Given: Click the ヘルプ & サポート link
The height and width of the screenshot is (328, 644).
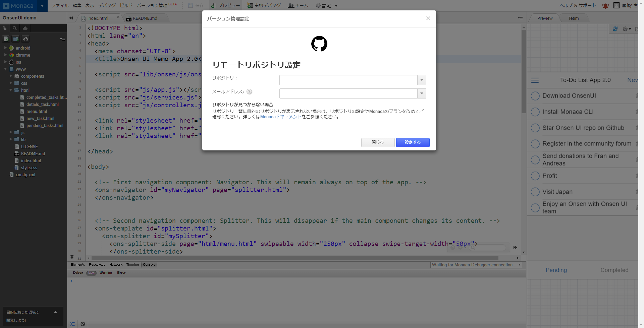Looking at the screenshot, I should point(578,6).
